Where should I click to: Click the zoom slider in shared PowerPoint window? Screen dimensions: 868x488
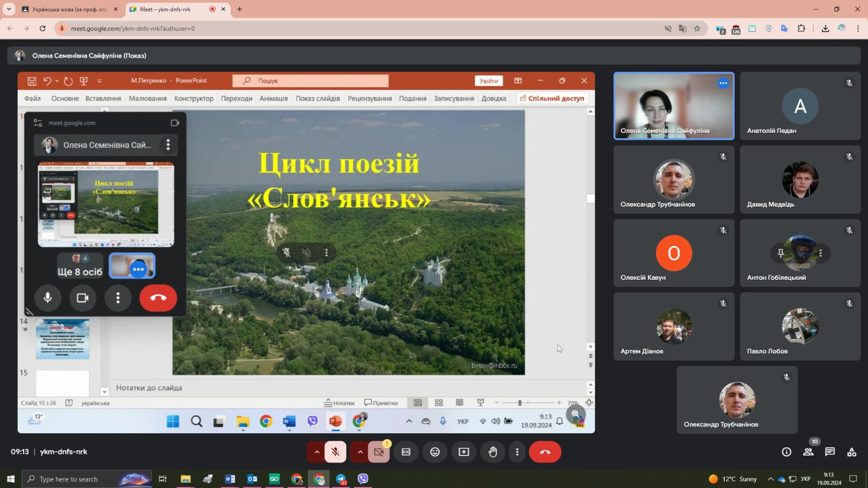point(528,403)
